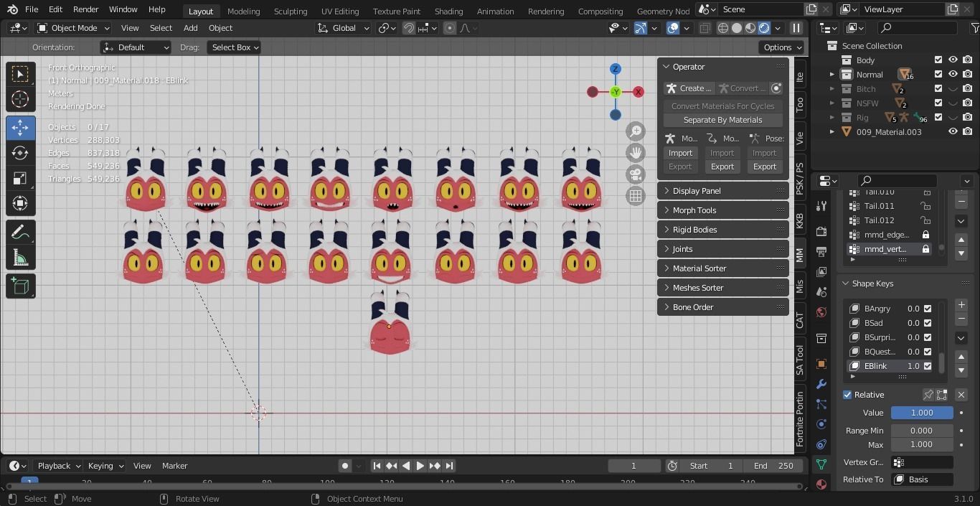The width and height of the screenshot is (980, 506).
Task: Open the Object Mode dropdown
Action: coord(73,28)
